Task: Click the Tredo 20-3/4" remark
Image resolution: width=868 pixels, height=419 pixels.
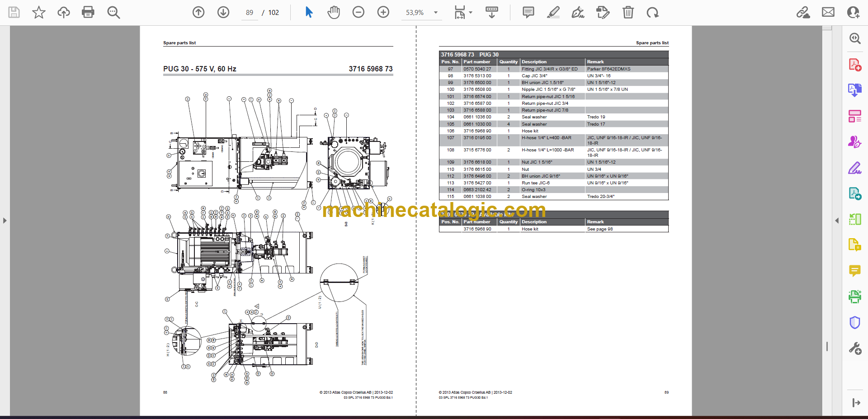Action: (x=601, y=197)
